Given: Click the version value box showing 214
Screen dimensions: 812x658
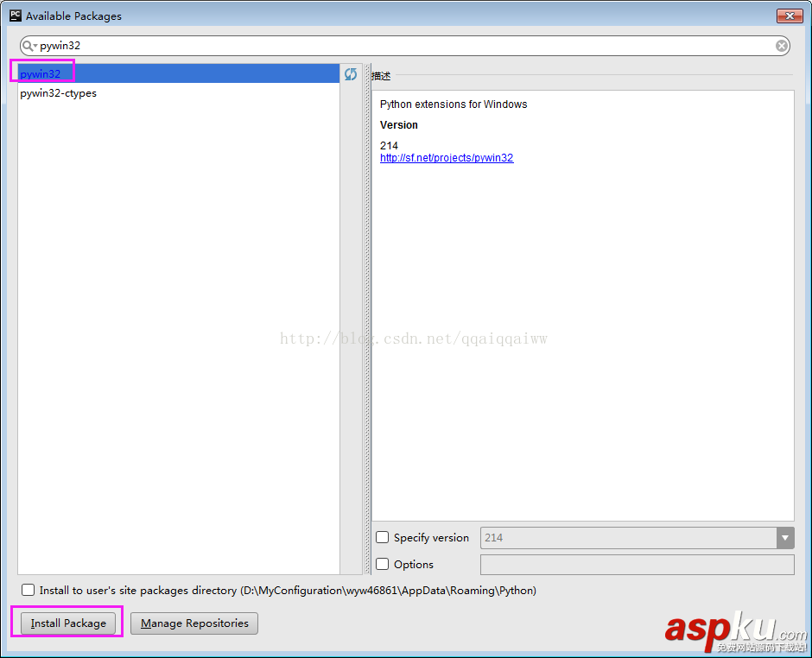Looking at the screenshot, I should pos(622,537).
